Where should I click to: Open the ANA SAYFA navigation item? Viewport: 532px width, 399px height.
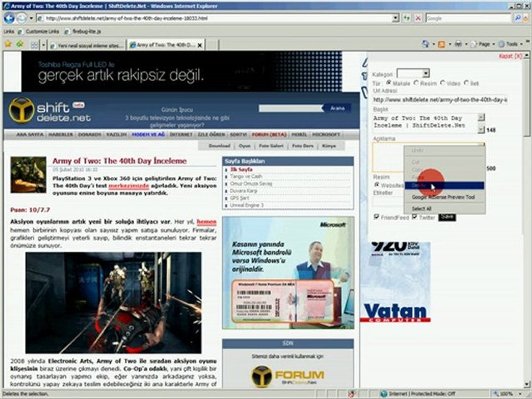point(30,135)
